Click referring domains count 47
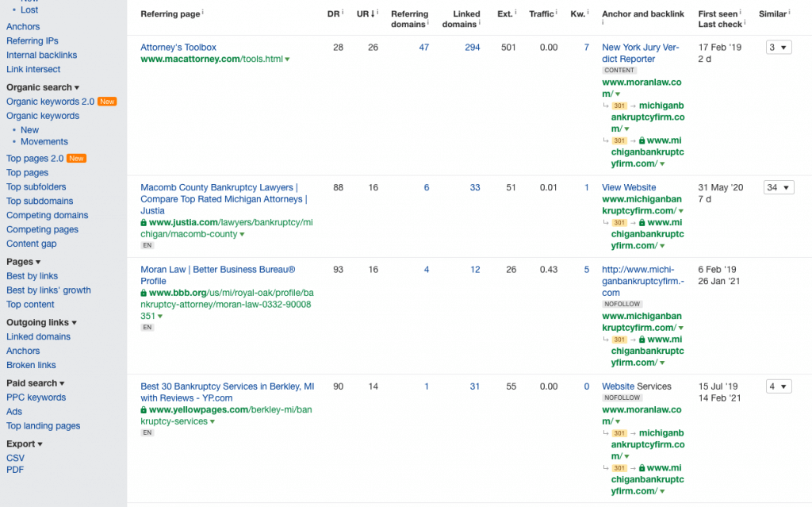The height and width of the screenshot is (507, 812). [424, 47]
